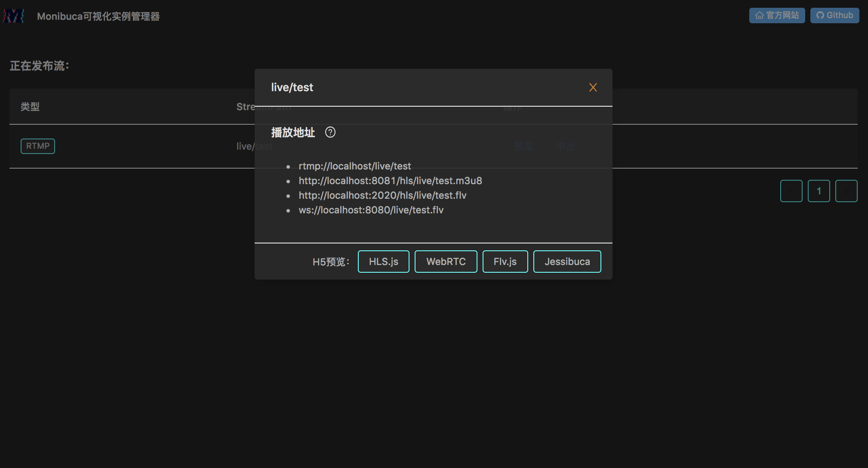Preview stream with WebRTC
Viewport: 868px width, 468px height.
point(446,262)
